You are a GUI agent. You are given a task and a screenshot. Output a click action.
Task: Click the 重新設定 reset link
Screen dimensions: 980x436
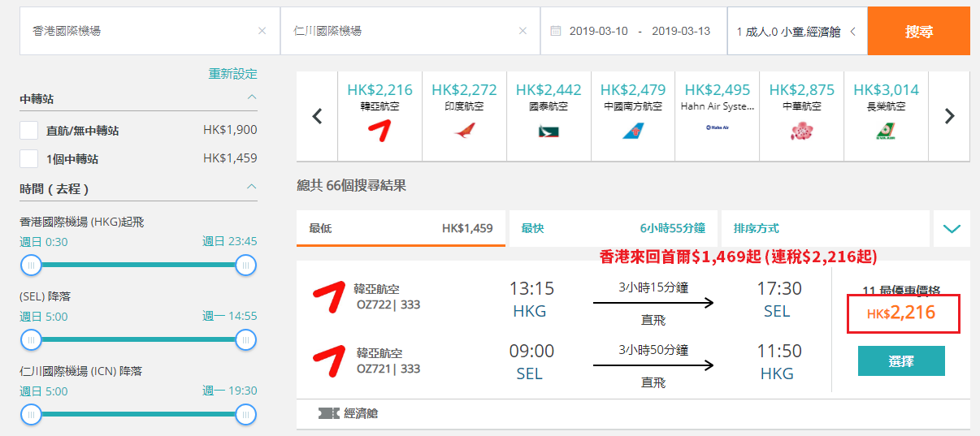[232, 74]
